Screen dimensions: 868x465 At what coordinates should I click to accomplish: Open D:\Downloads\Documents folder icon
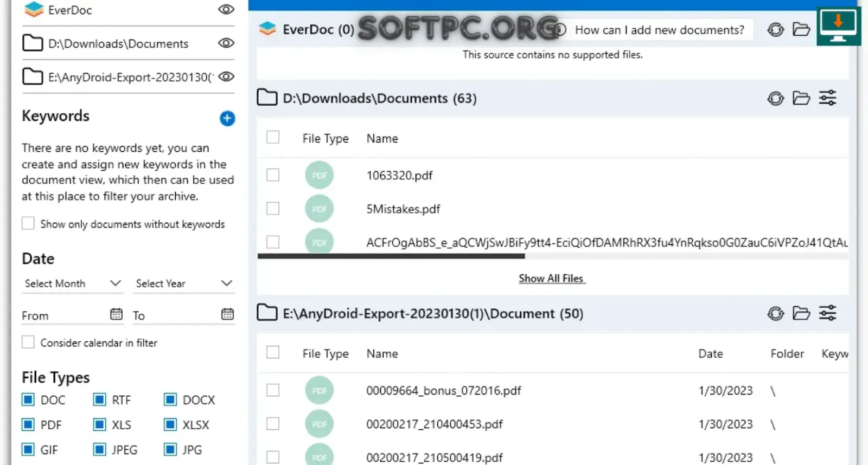point(801,98)
